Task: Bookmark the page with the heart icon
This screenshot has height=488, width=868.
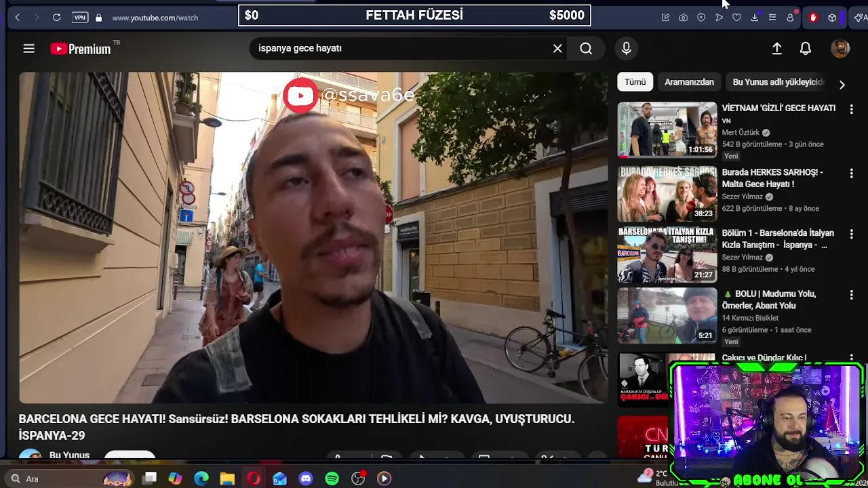Action: [736, 18]
